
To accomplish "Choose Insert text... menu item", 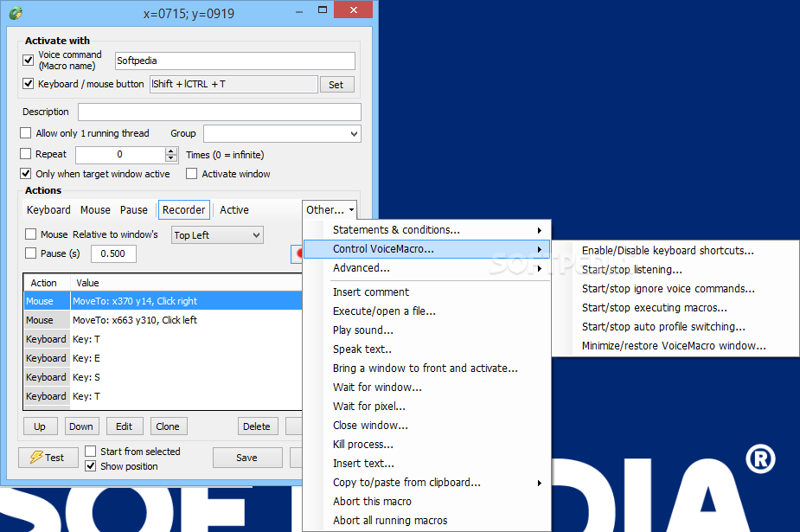I will point(427,464).
